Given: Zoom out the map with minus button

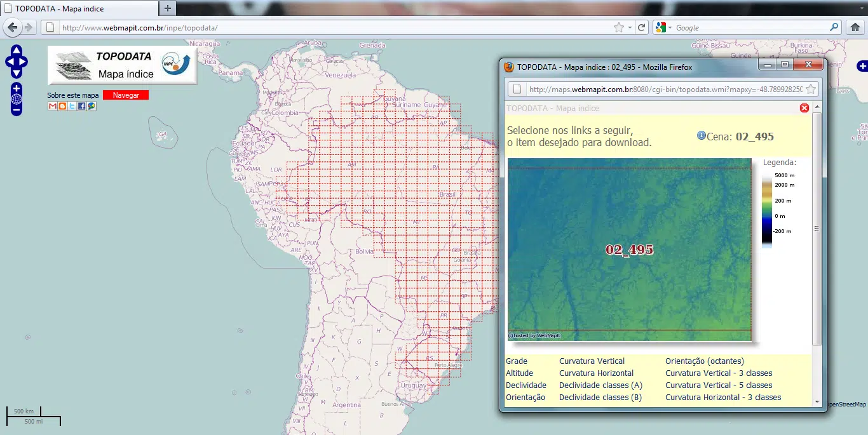Looking at the screenshot, I should click(x=17, y=110).
